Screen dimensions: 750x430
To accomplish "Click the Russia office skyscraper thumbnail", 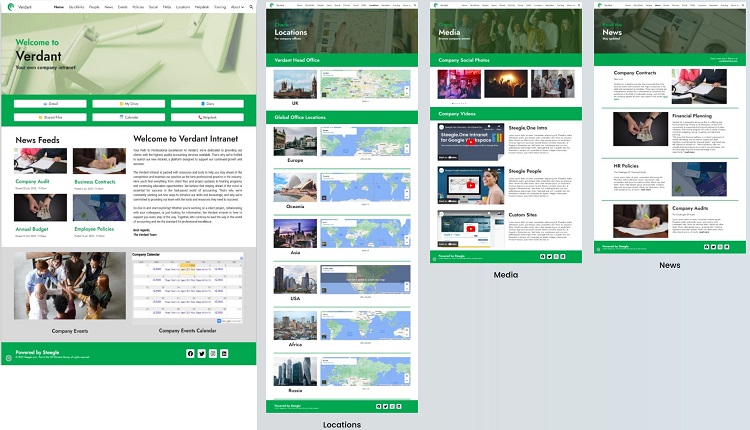I will pos(295,371).
